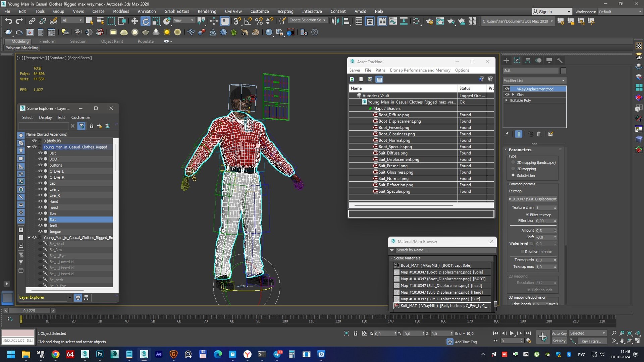This screenshot has height=362, width=644.
Task: Click the teapot primitive icon in second toolbar row
Action: pyautogui.click(x=145, y=32)
